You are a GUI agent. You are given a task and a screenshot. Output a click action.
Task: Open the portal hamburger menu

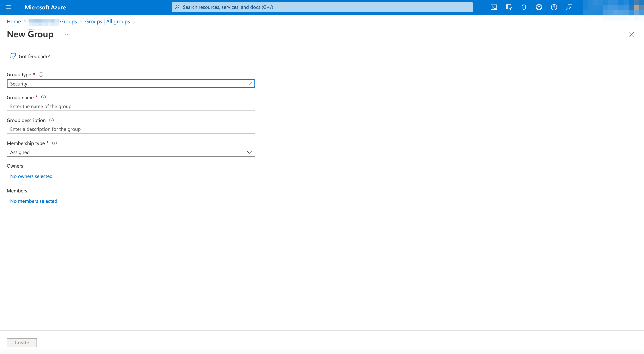[x=8, y=7]
